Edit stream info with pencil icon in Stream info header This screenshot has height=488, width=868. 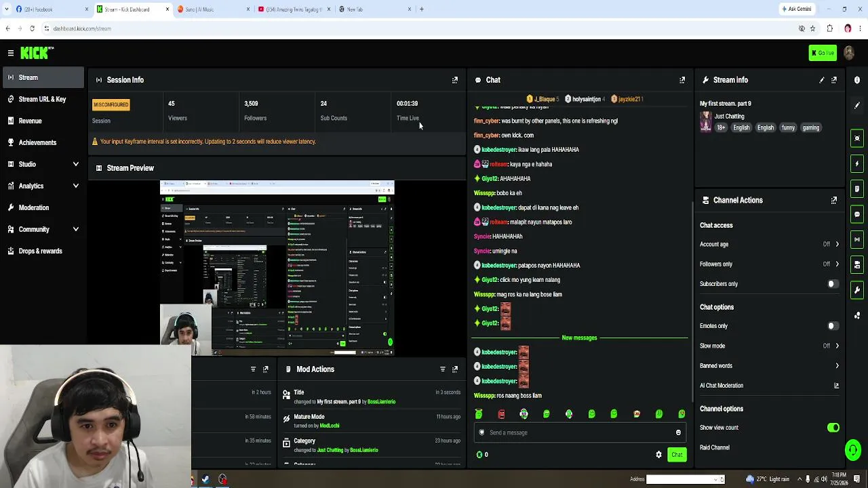pos(822,80)
